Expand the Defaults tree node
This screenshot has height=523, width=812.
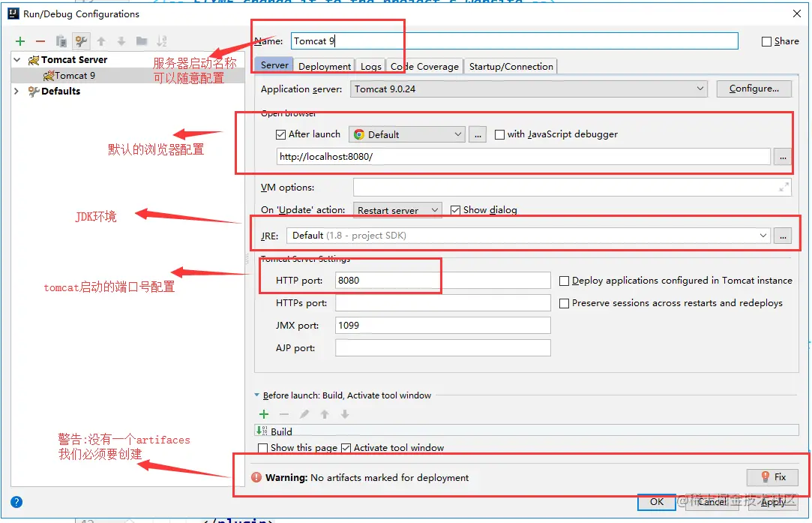tap(16, 92)
